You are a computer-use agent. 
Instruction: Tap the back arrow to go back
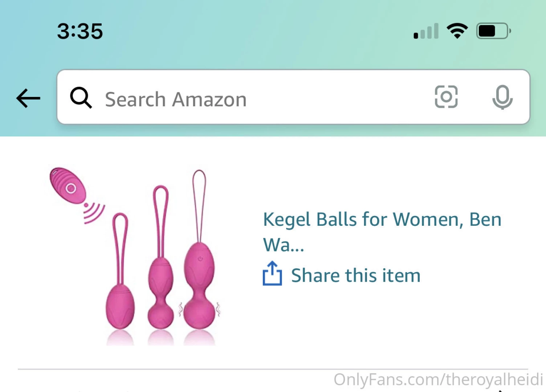point(28,98)
